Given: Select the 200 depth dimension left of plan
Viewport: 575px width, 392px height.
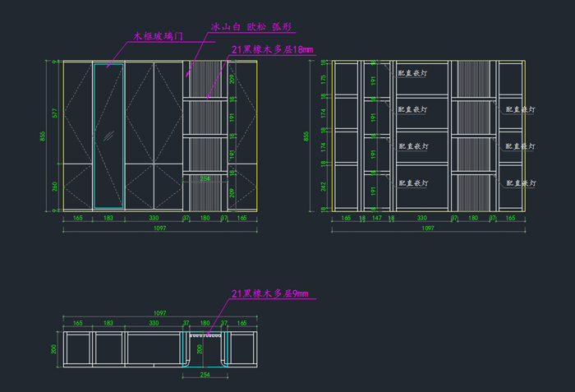Looking at the screenshot, I should [x=55, y=349].
